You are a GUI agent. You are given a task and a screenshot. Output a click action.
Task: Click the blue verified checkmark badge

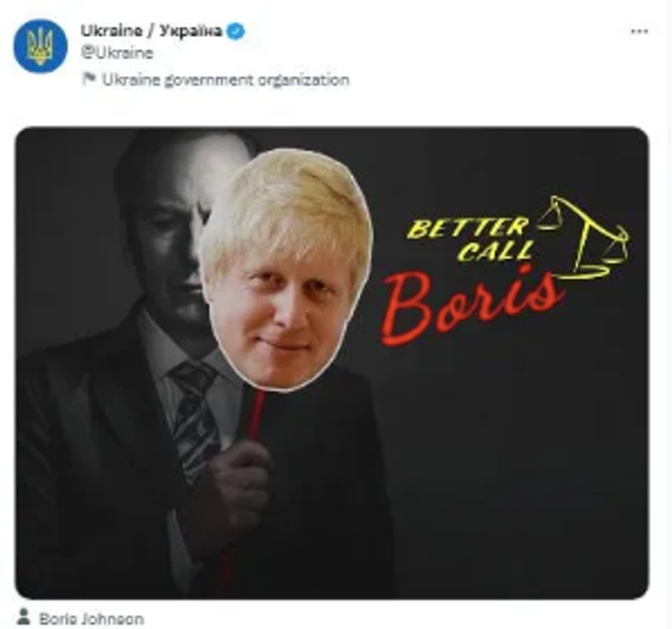click(x=236, y=32)
